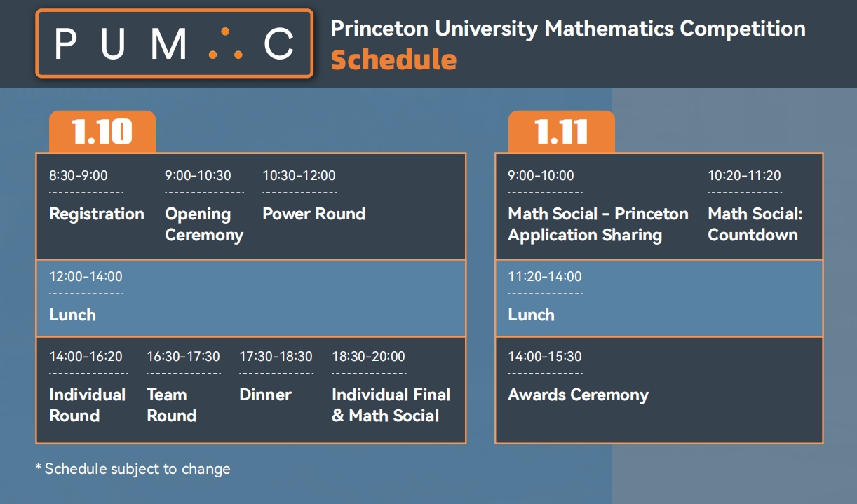This screenshot has width=857, height=504.
Task: Click the 18:30-20:00 time label
Action: click(x=368, y=356)
